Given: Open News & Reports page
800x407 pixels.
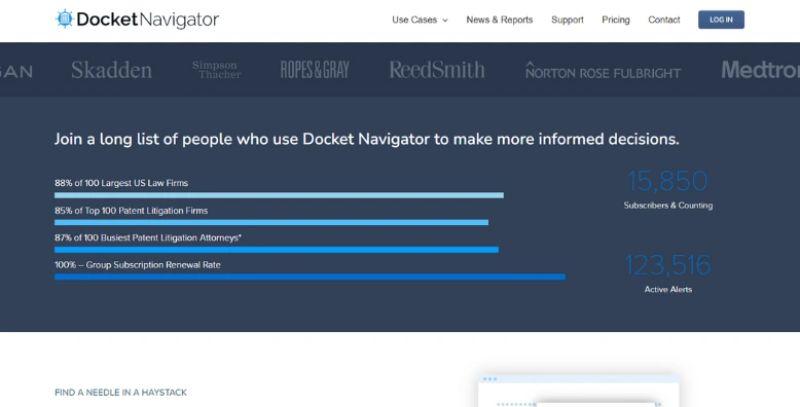Looking at the screenshot, I should (x=499, y=20).
